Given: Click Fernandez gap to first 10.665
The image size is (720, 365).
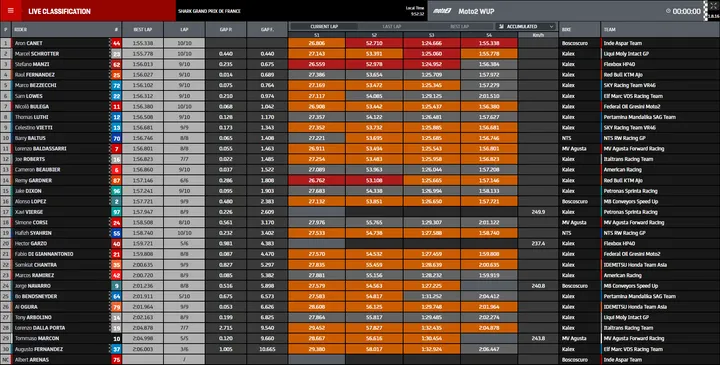Looking at the screenshot, I should [x=267, y=349].
